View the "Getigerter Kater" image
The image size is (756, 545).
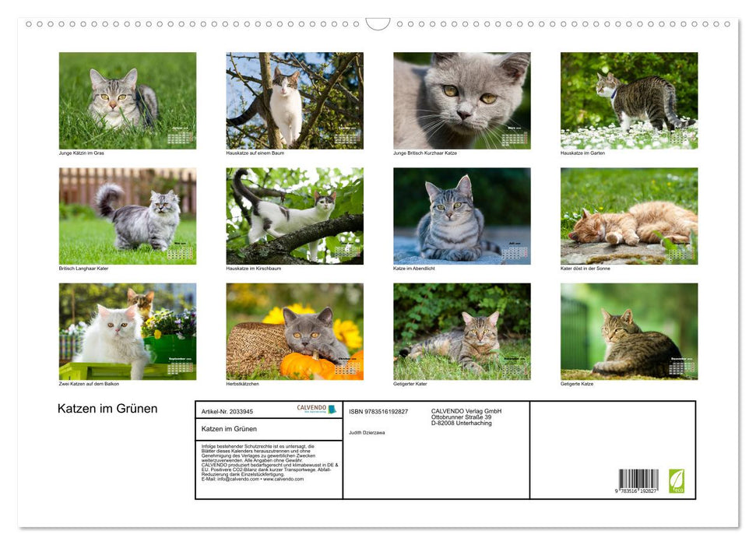(x=460, y=332)
